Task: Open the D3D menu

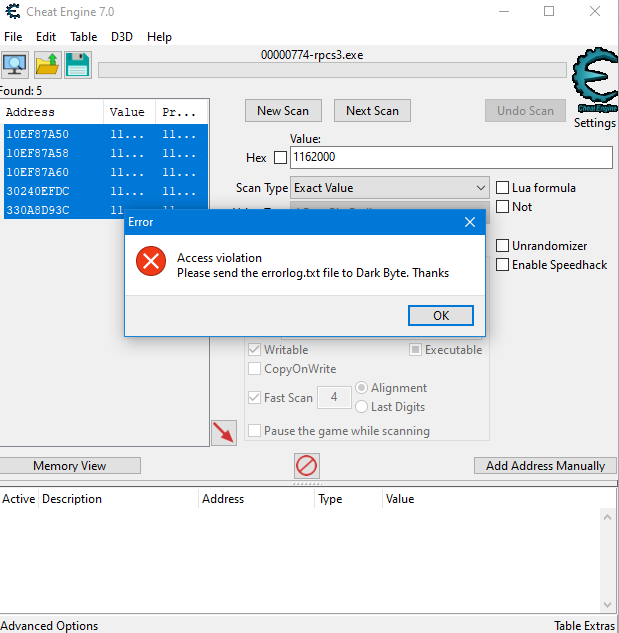Action: click(x=122, y=37)
